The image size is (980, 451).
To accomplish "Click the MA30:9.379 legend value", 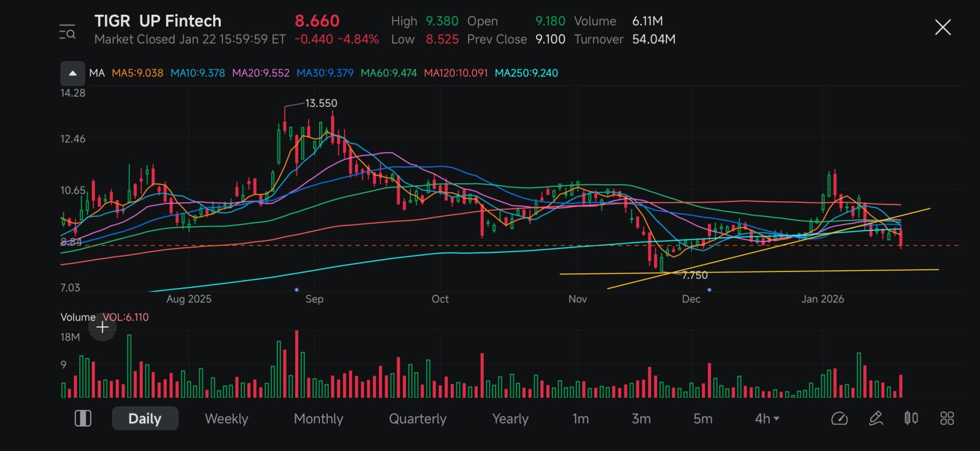I will point(325,73).
